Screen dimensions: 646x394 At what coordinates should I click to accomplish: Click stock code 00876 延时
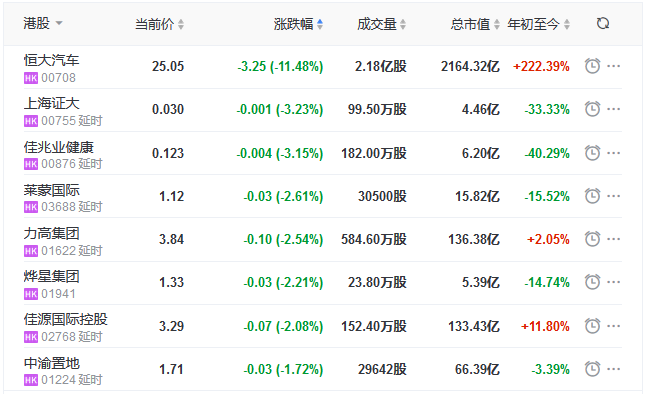click(72, 164)
